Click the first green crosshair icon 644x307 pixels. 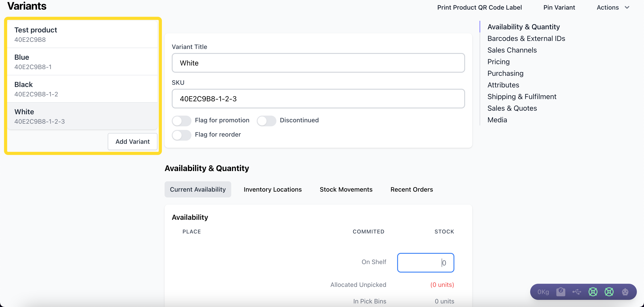tap(593, 292)
